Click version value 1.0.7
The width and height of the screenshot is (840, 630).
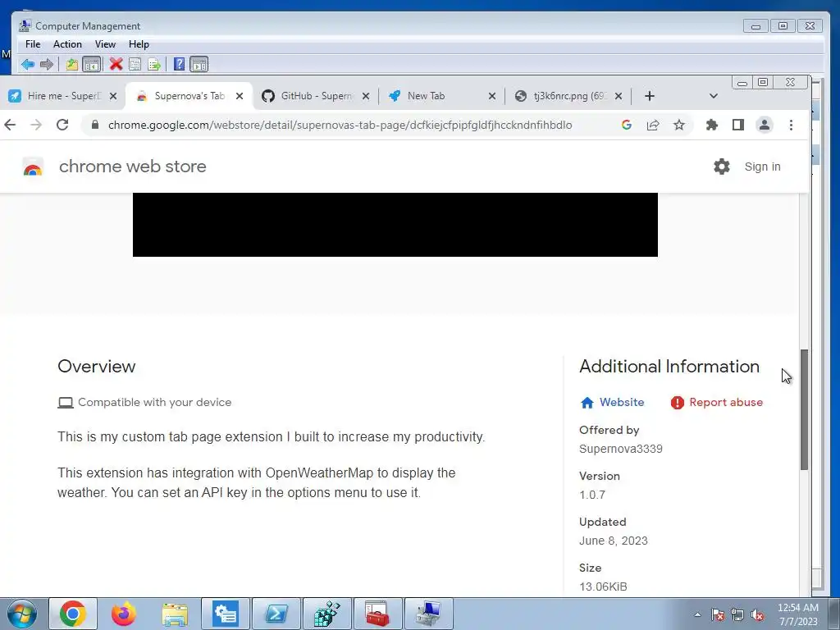(x=592, y=495)
